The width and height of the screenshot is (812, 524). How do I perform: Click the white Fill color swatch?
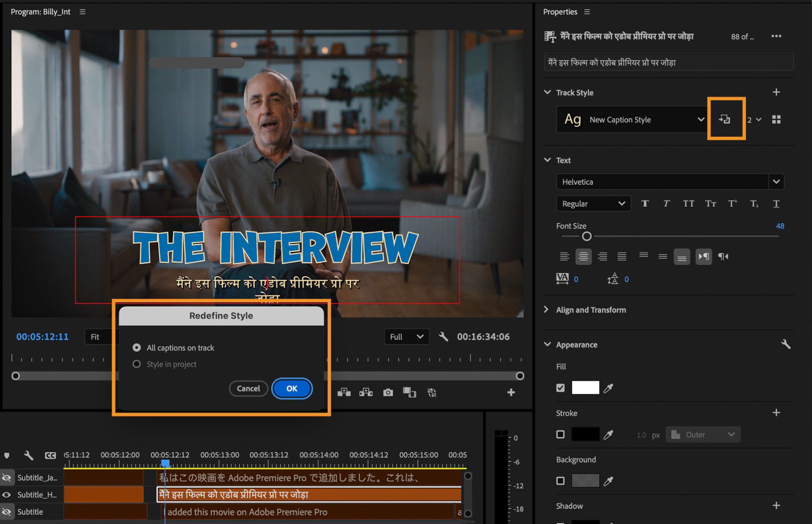585,388
